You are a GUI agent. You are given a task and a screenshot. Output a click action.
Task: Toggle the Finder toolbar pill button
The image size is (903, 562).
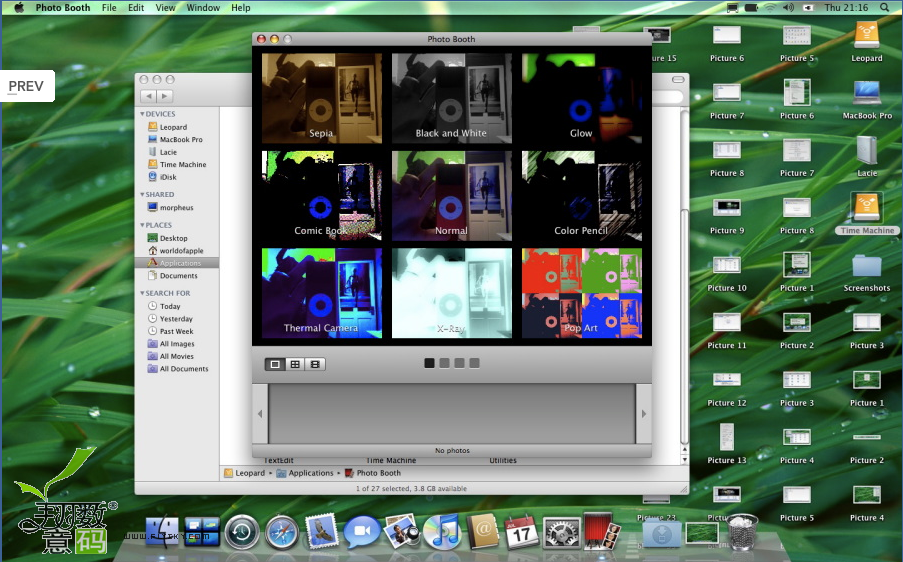[678, 79]
